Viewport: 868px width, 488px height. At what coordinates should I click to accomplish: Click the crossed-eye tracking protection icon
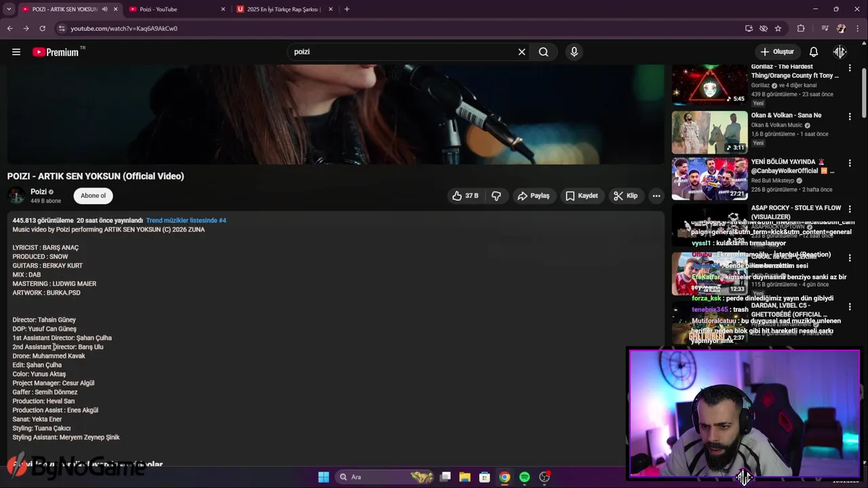(764, 28)
